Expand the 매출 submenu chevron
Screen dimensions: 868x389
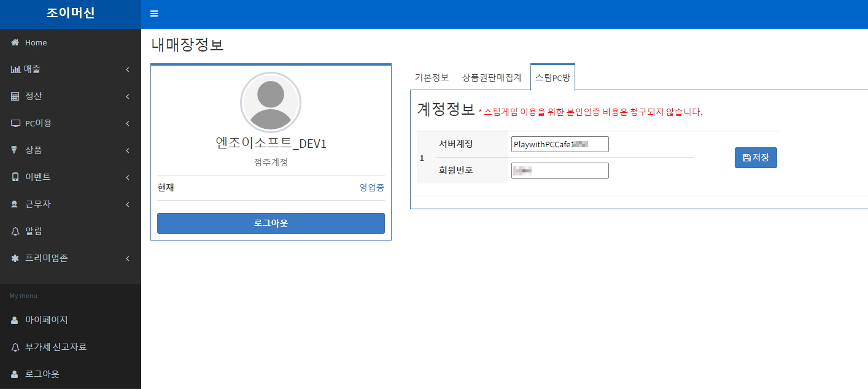[x=128, y=69]
